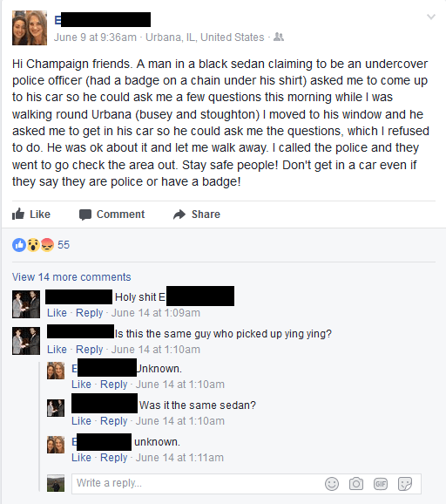Click the wow reaction emoji
This screenshot has width=446, height=504.
coord(33,245)
